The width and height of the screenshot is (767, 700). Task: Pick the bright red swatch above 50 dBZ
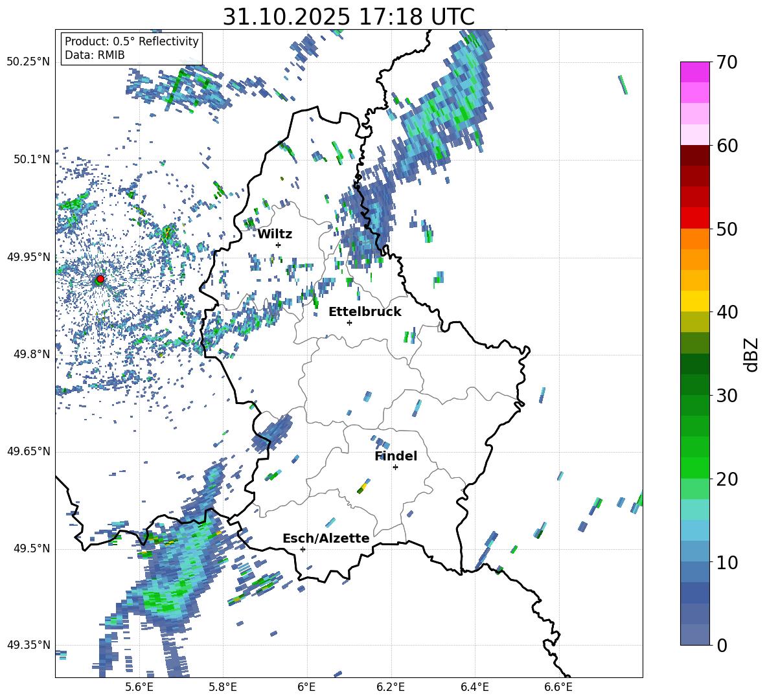click(x=694, y=218)
